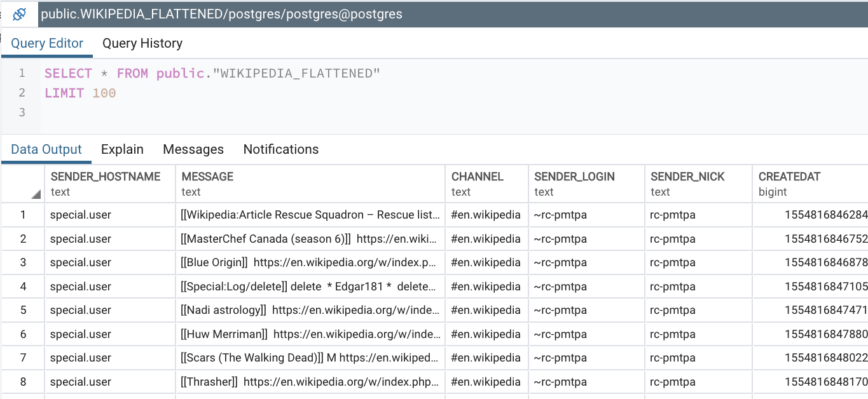Show the Messages tab
This screenshot has width=868, height=399.
pos(193,149)
